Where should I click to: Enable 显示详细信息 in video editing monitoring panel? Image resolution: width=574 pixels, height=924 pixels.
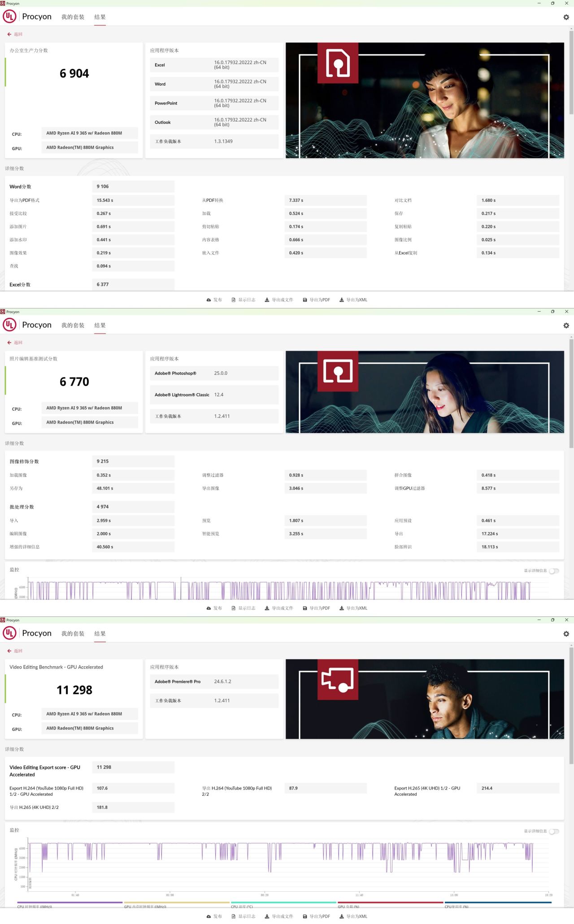tap(554, 831)
